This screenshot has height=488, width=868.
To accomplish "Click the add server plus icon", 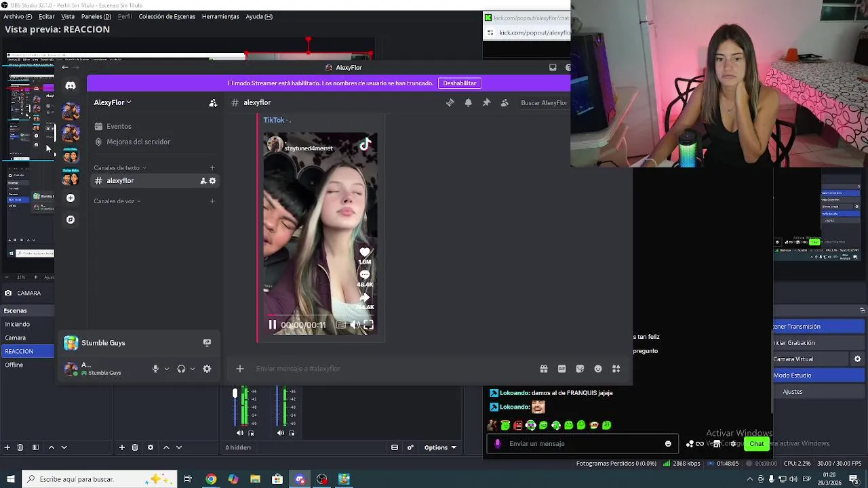I will click(x=71, y=198).
